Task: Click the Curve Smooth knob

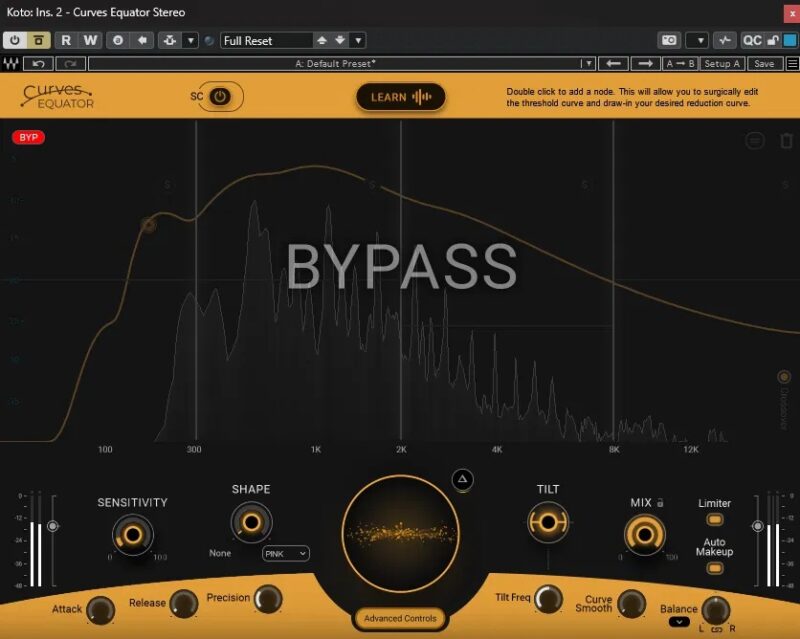Action: pos(632,603)
